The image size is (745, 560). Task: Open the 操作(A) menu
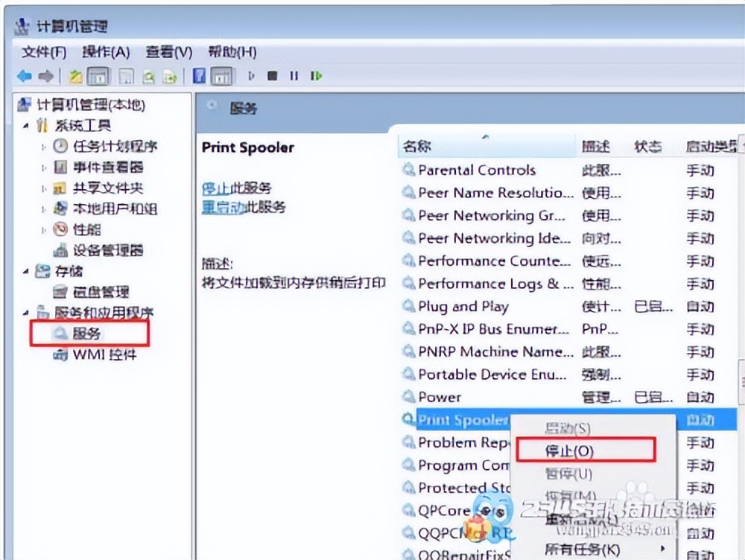point(106,52)
